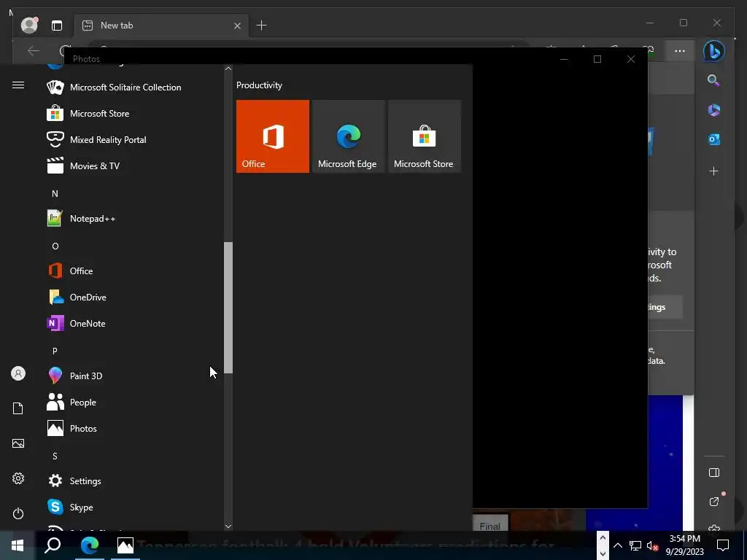Screen dimensions: 747x560
Task: Minimize the Photos window
Action: [x=564, y=59]
